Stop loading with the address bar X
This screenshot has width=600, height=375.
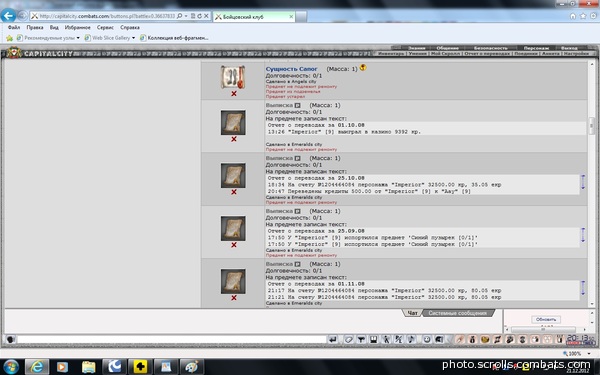coord(206,16)
